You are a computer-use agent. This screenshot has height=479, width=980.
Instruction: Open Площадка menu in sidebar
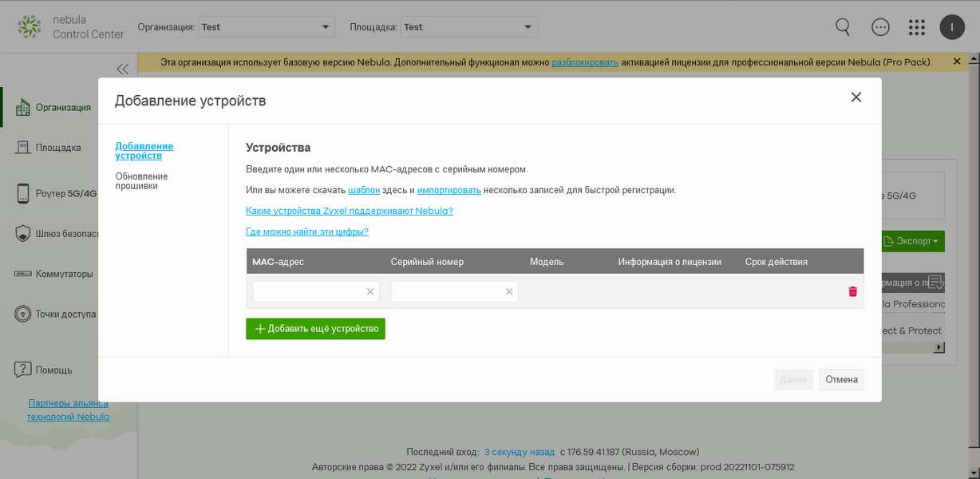pos(58,147)
